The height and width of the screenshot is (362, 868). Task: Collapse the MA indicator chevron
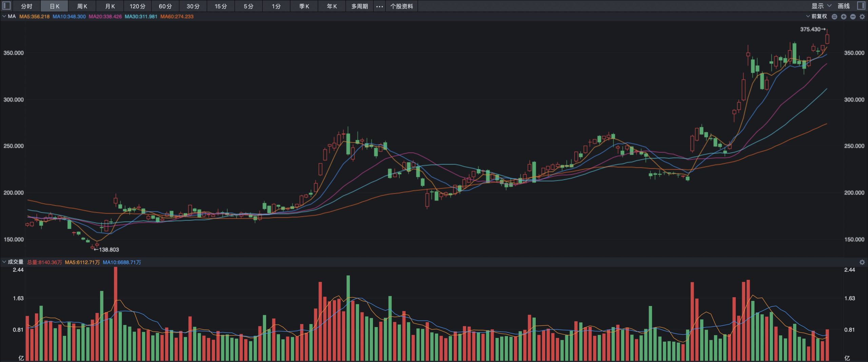(4, 16)
